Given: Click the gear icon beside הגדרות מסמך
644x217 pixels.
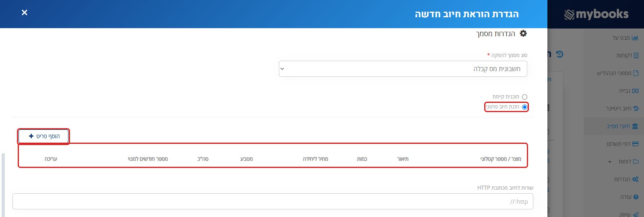Looking at the screenshot, I should coord(523,33).
